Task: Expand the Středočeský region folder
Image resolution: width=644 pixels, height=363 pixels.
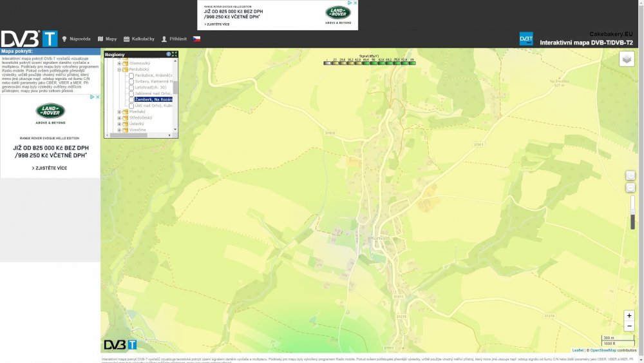Action: coord(120,118)
